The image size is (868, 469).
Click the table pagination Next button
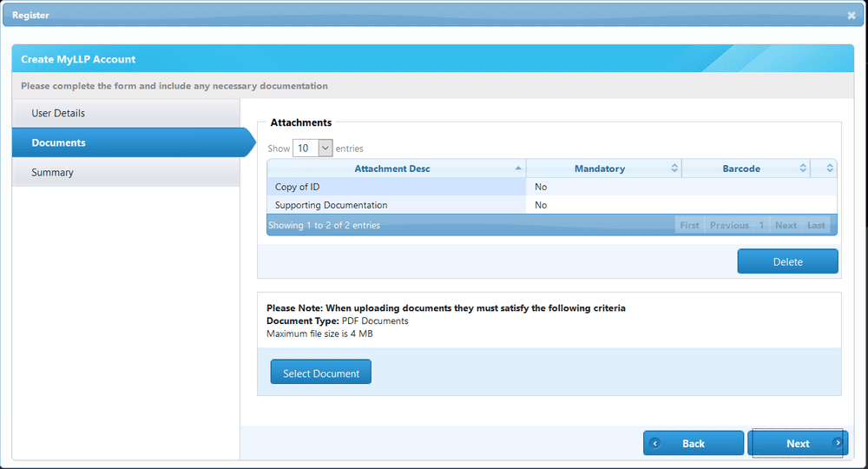coord(786,225)
